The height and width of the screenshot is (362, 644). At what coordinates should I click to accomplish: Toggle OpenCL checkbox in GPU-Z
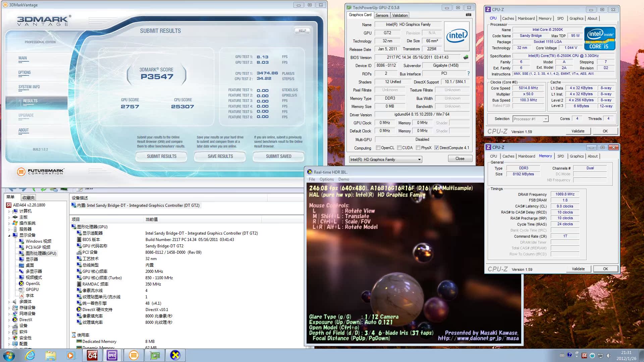(x=378, y=148)
